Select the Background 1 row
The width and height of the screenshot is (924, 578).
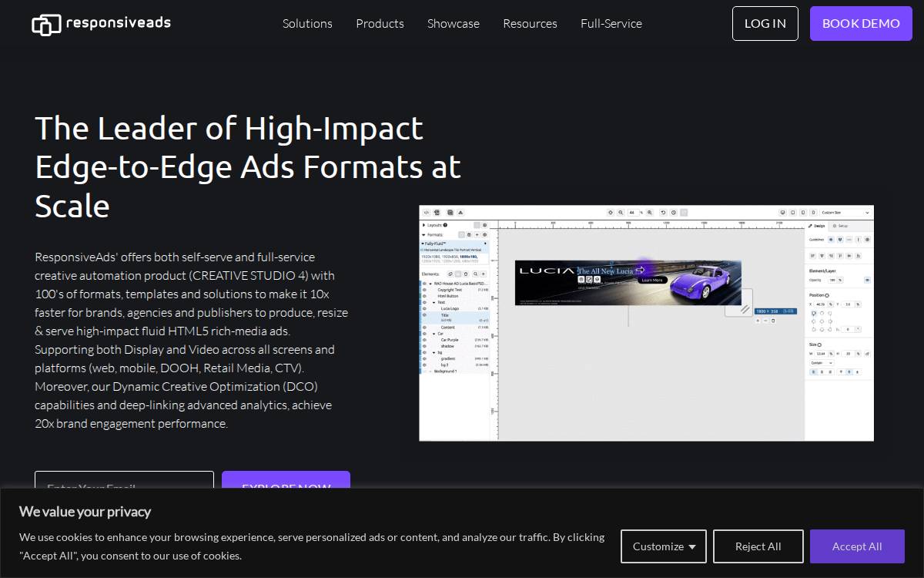454,371
